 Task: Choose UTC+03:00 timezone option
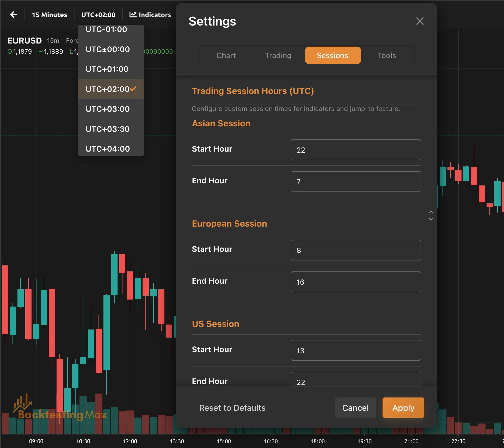point(111,109)
